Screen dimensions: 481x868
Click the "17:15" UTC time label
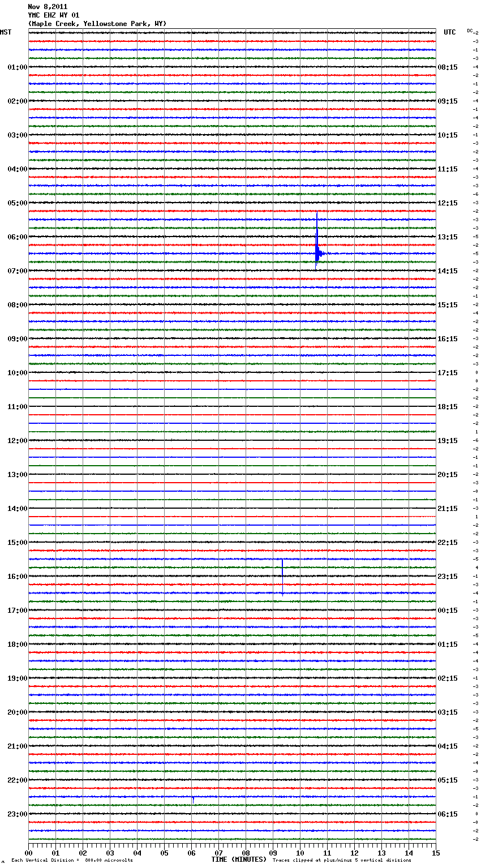pyautogui.click(x=448, y=373)
